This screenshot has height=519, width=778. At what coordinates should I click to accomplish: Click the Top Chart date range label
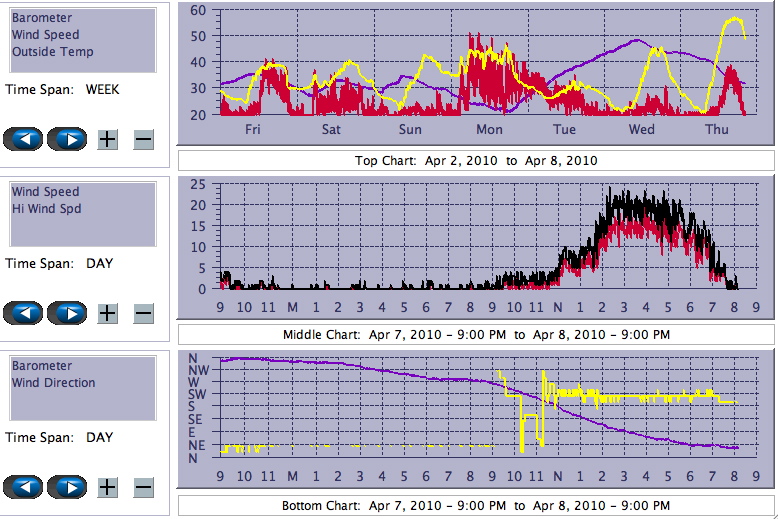point(476,161)
